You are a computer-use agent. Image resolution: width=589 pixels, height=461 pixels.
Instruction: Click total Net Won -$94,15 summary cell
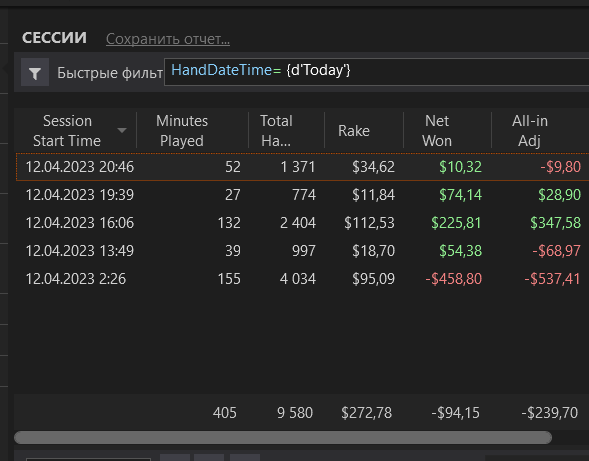[x=455, y=413]
